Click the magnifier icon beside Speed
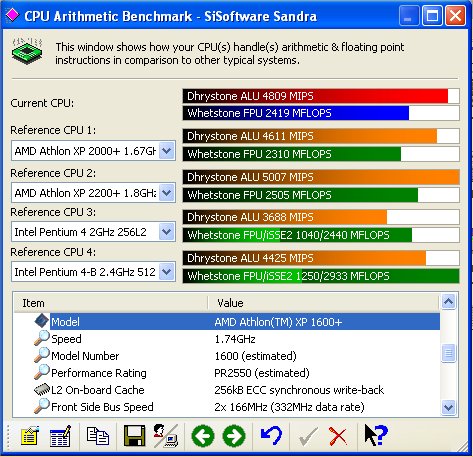The image size is (473, 457). click(42, 338)
